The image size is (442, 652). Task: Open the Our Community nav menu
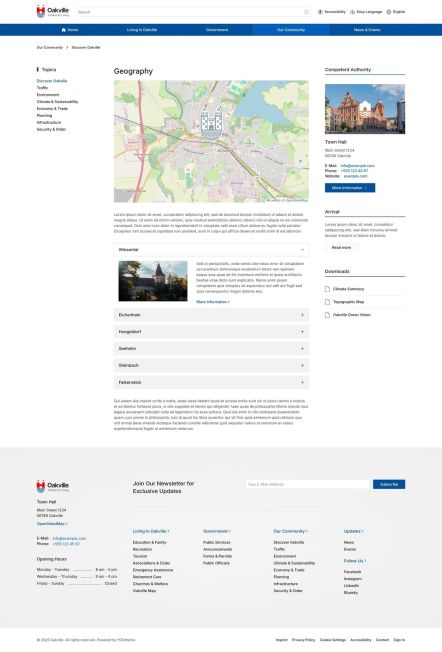pos(291,30)
